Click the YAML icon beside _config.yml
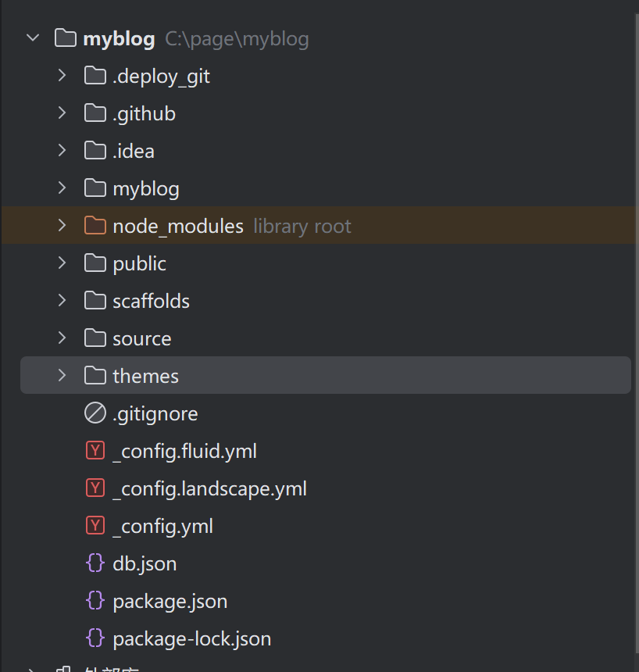This screenshot has height=672, width=639. (x=95, y=526)
